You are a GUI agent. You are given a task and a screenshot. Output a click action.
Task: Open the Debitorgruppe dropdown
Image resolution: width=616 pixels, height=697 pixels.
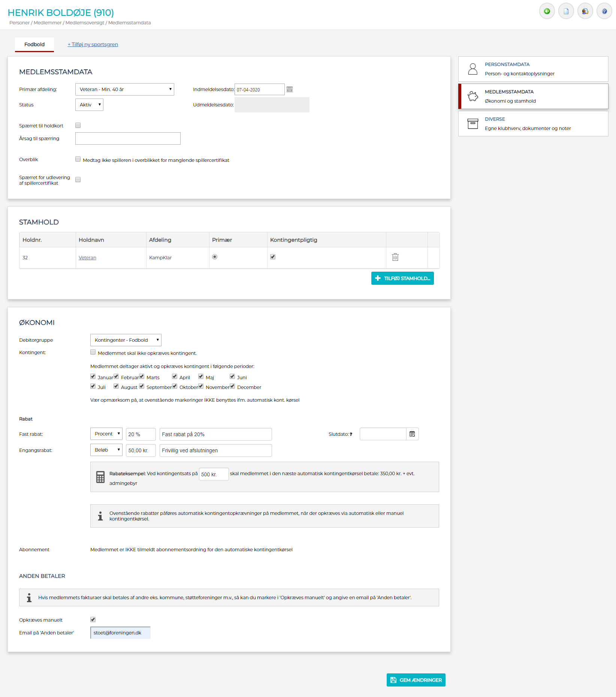point(126,340)
